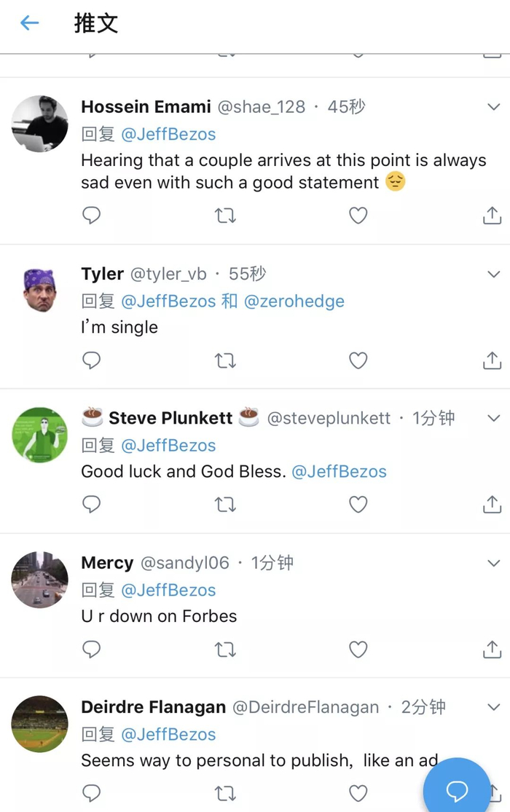Open Deirdre Flanagan's profile name

click(154, 707)
